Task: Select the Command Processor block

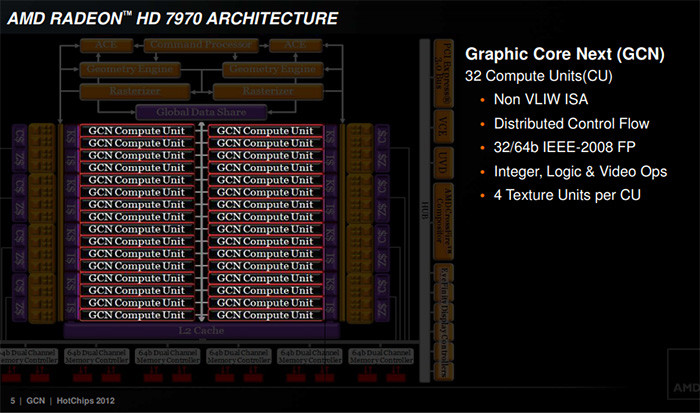Action: click(201, 45)
